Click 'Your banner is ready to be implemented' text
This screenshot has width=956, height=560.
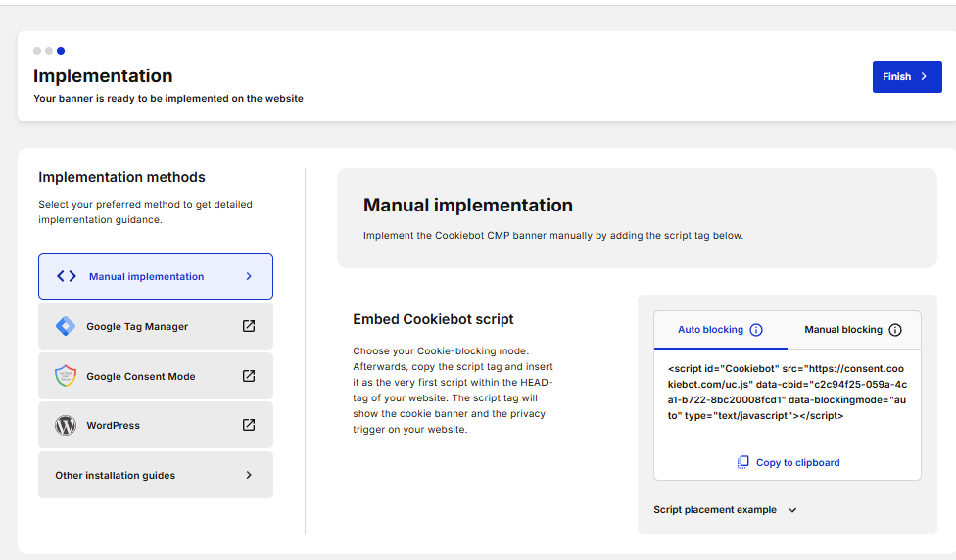(168, 98)
